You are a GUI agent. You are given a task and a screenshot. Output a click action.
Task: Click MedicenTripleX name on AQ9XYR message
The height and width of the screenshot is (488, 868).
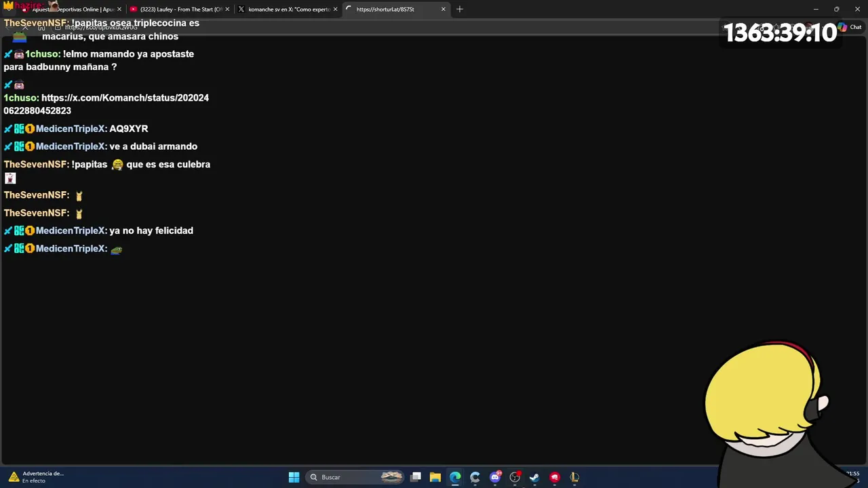coord(71,128)
